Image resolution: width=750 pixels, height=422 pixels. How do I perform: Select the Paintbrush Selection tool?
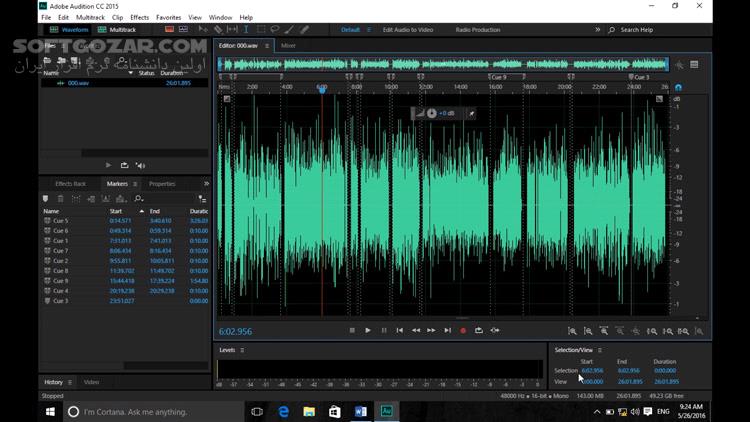coord(289,30)
